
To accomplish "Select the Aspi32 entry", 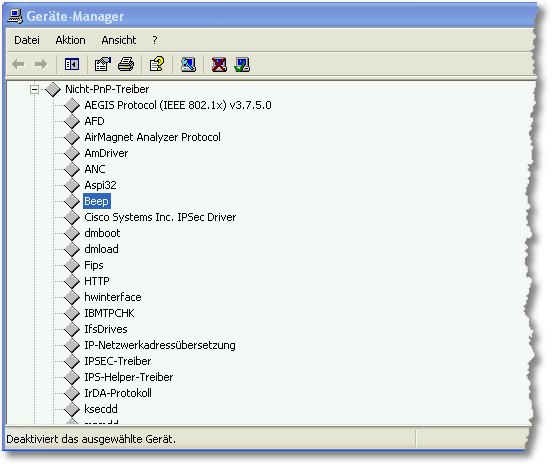I will (100, 185).
